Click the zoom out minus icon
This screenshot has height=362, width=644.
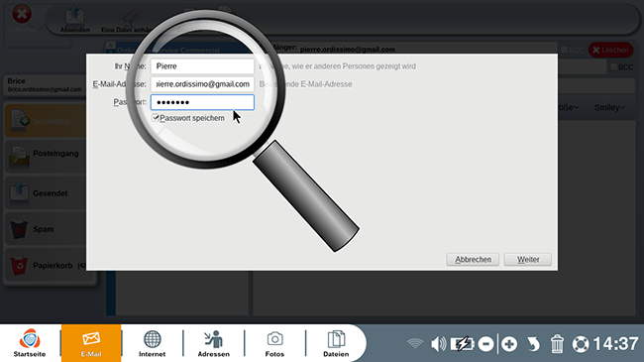(x=485, y=344)
